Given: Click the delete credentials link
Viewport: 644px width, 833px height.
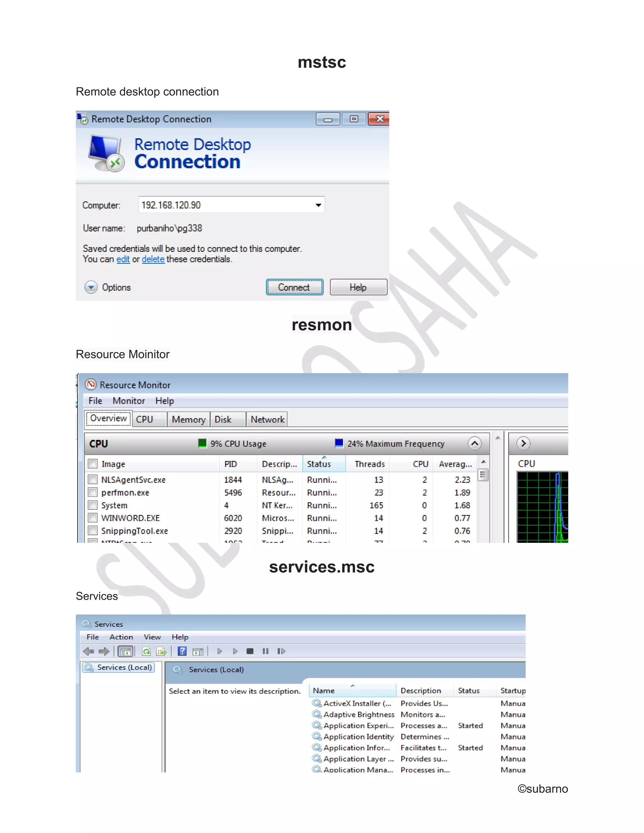Looking at the screenshot, I should (153, 259).
